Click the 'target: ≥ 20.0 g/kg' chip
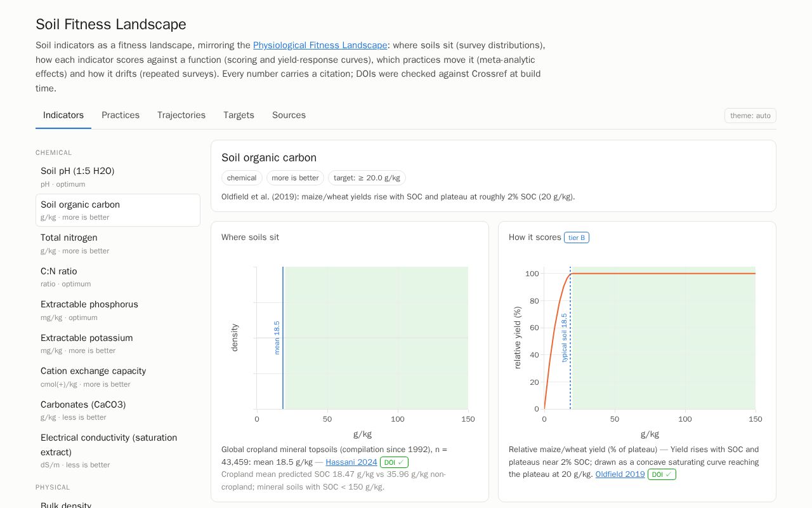The image size is (812, 508). [x=367, y=178]
